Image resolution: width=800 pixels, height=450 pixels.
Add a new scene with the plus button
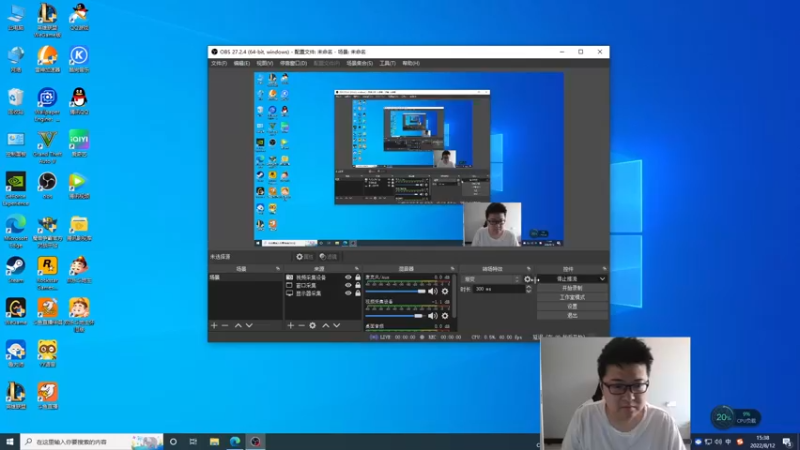click(214, 326)
